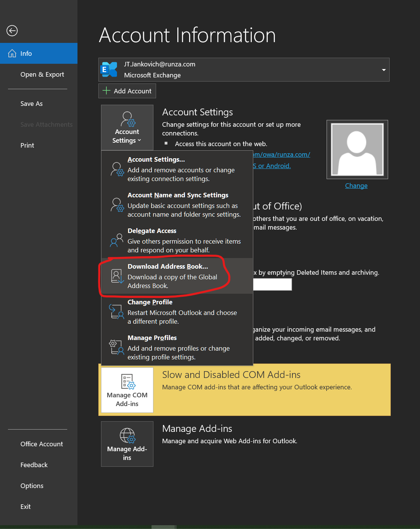
Task: Click the Manage Add-ins globe icon
Action: (x=128, y=436)
